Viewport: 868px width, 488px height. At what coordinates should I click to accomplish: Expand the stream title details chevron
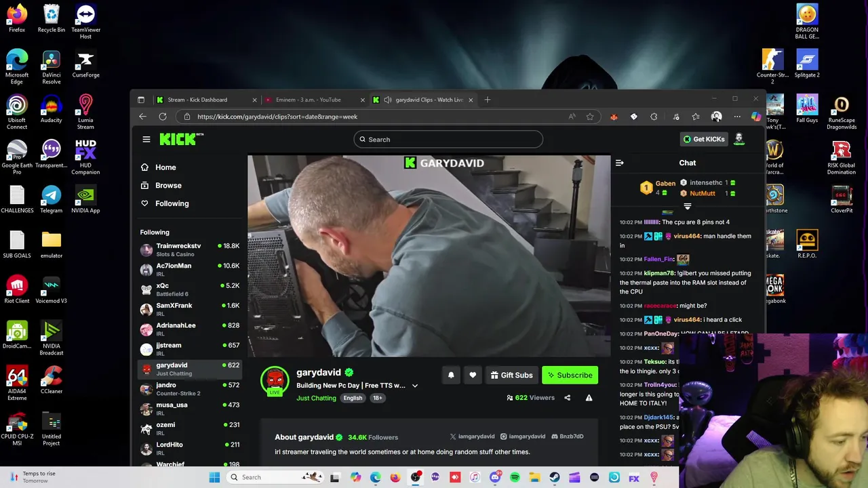pyautogui.click(x=415, y=386)
